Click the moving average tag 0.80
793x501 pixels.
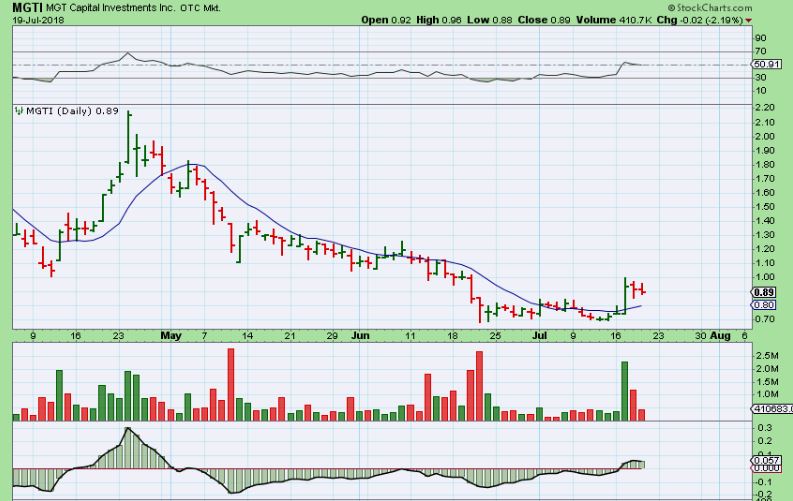coord(764,305)
